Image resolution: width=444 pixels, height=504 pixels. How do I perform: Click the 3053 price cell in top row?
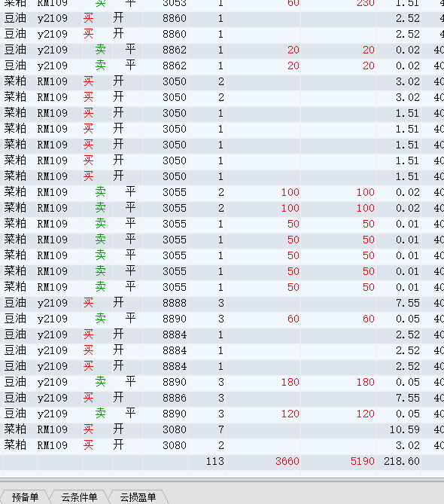pos(175,4)
